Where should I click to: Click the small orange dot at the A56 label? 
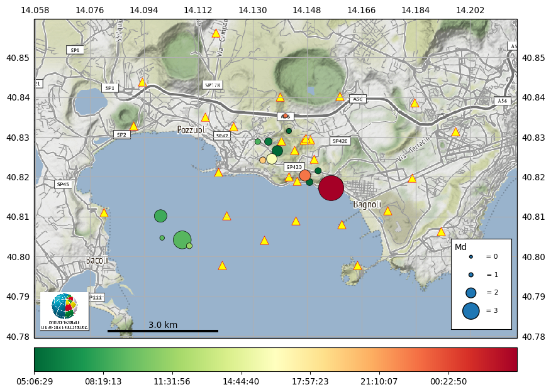tap(285, 116)
